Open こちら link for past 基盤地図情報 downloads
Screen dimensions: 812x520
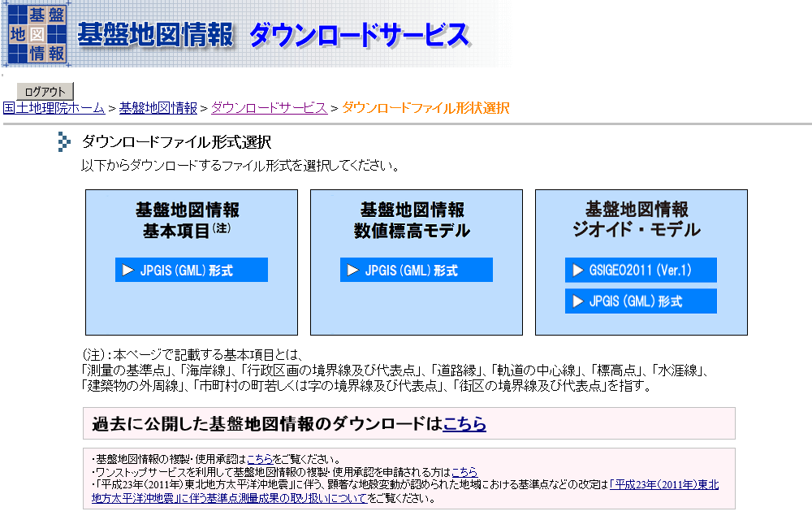point(464,423)
